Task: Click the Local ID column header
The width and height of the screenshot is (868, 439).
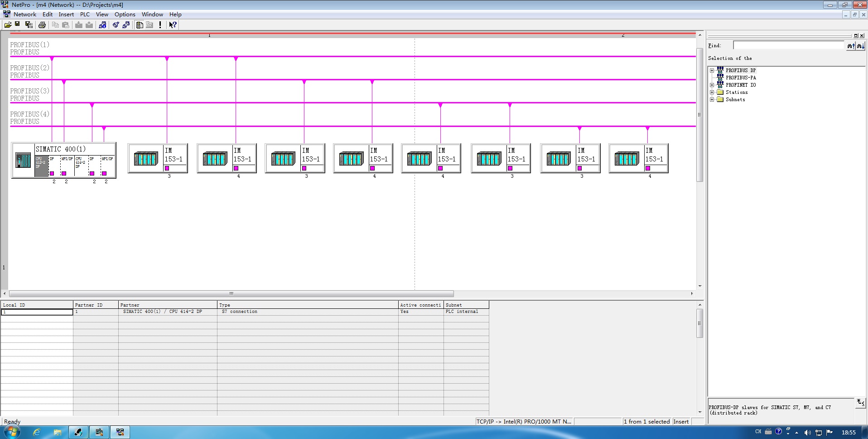Action: (37, 305)
